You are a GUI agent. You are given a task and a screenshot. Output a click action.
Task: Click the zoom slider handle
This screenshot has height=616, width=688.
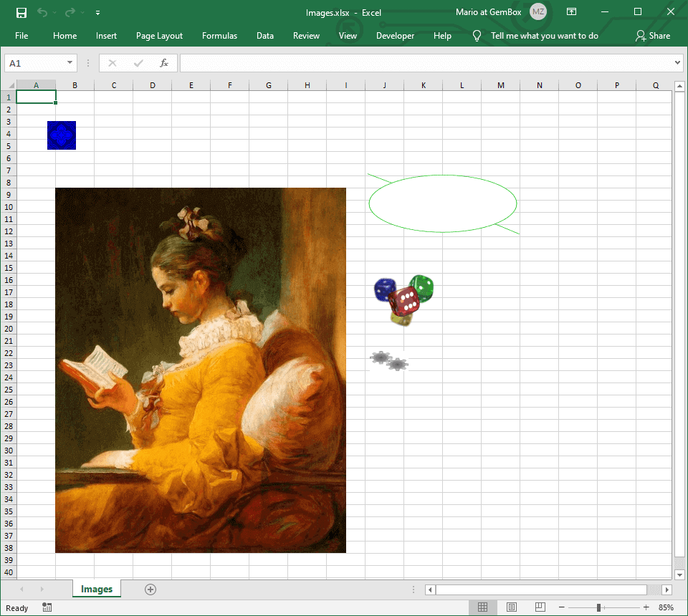pyautogui.click(x=598, y=607)
